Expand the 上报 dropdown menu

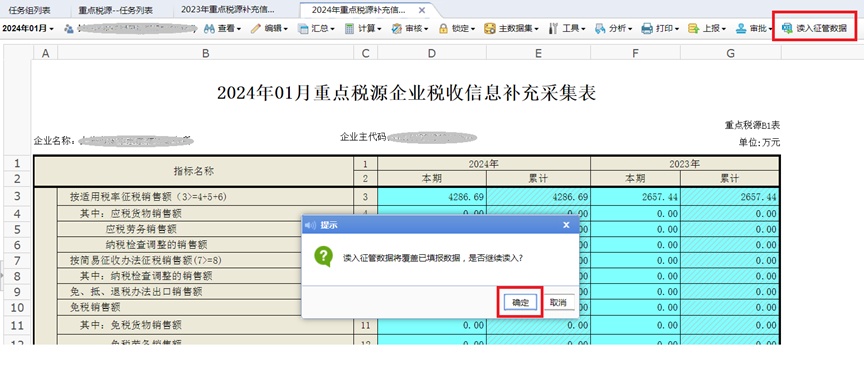707,29
